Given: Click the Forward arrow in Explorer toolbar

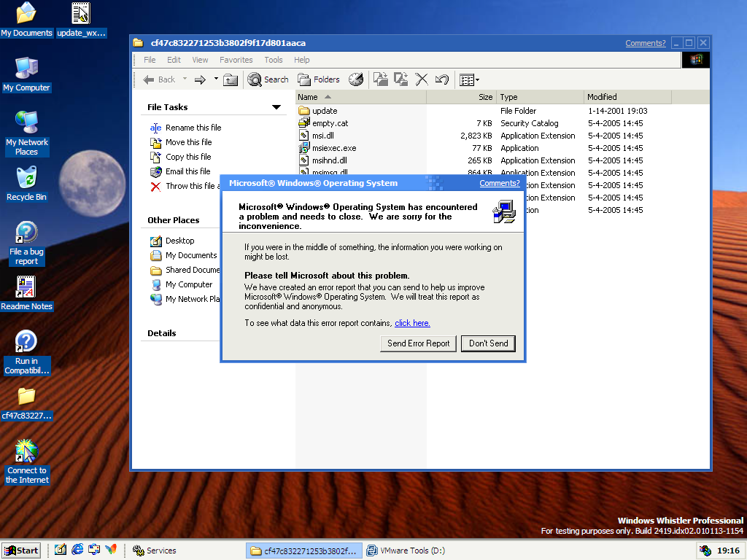Looking at the screenshot, I should (x=200, y=79).
